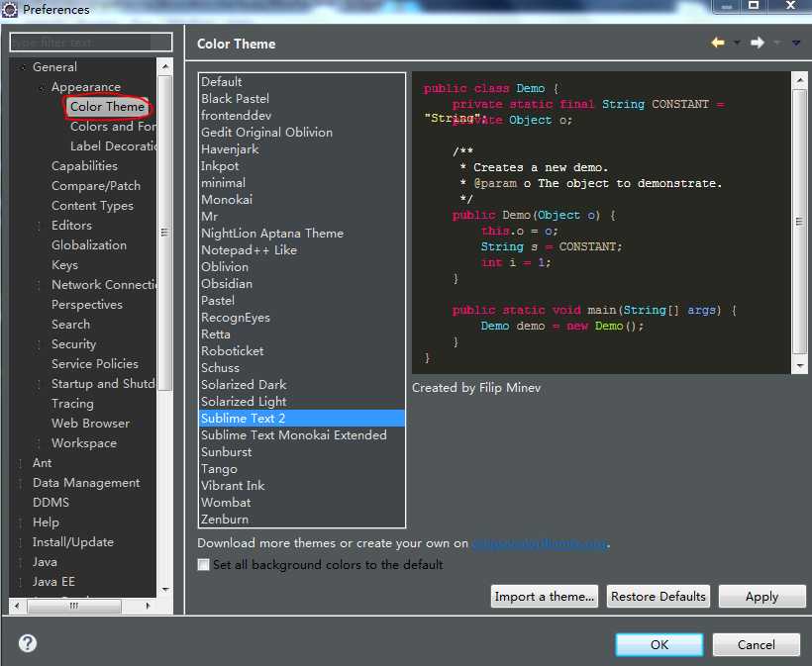This screenshot has height=666, width=812.
Task: Click the Cancel button
Action: point(757,644)
